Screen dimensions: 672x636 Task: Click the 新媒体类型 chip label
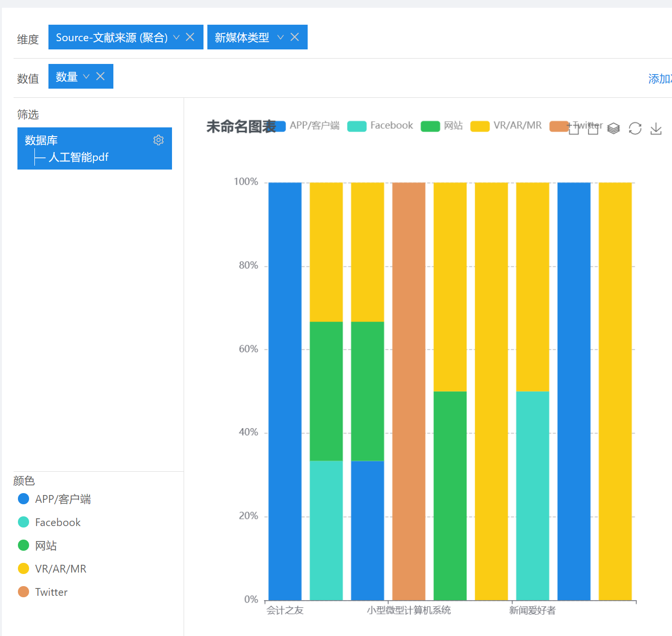242,37
